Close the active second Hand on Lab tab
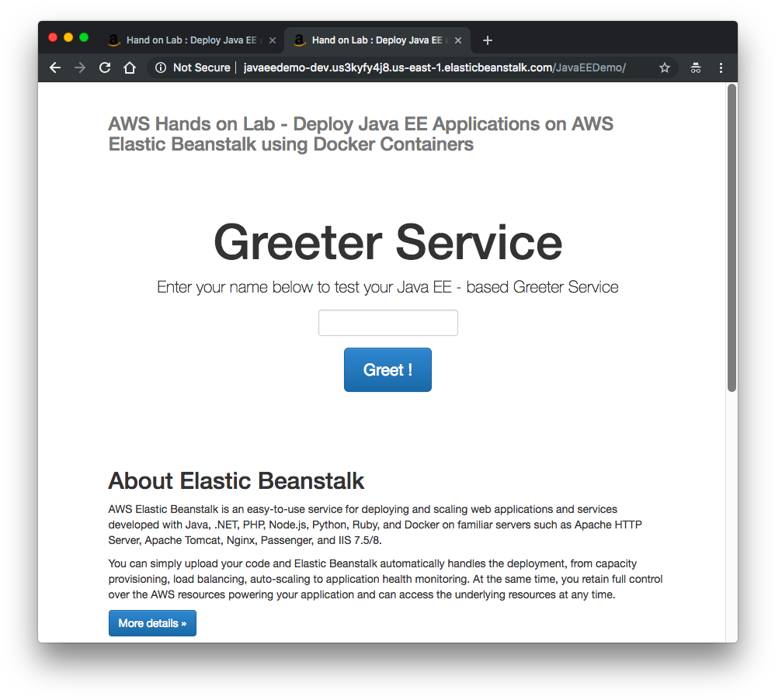Viewport: 775px width, 700px height. [x=458, y=40]
